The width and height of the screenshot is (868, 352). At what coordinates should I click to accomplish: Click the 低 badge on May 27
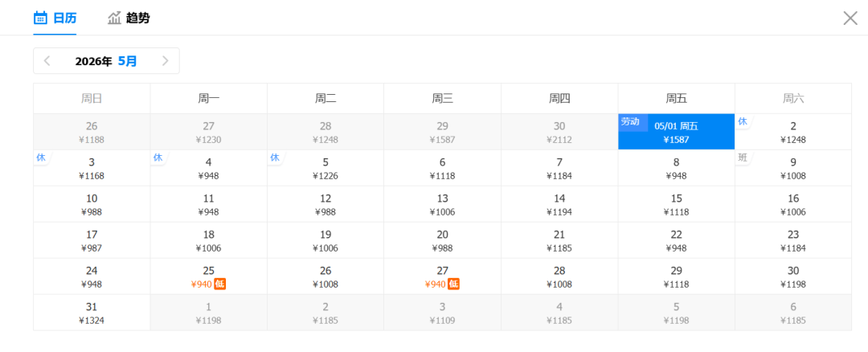pos(453,284)
